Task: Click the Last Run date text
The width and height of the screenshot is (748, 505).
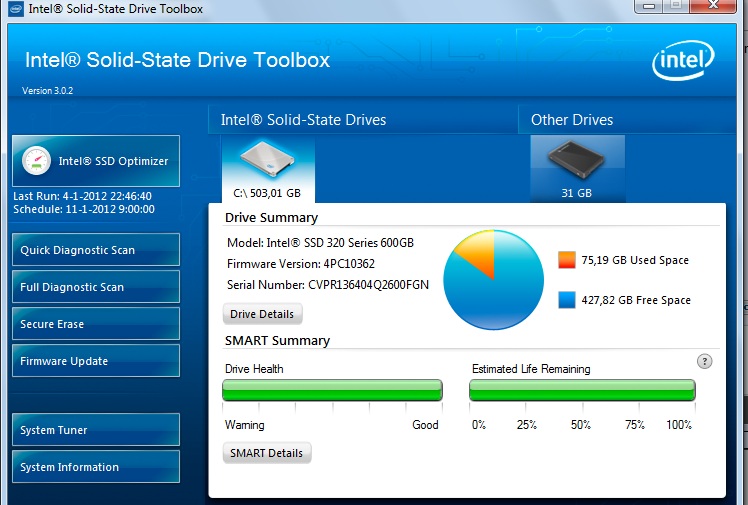Action: click(83, 196)
